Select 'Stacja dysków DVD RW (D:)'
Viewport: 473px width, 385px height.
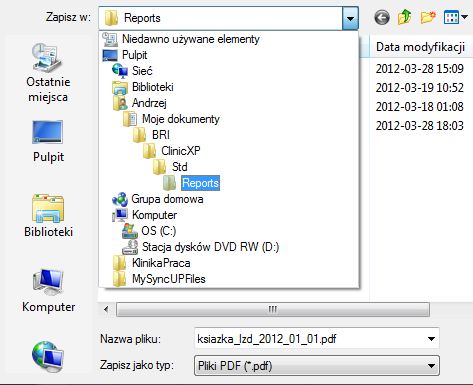pyautogui.click(x=210, y=247)
